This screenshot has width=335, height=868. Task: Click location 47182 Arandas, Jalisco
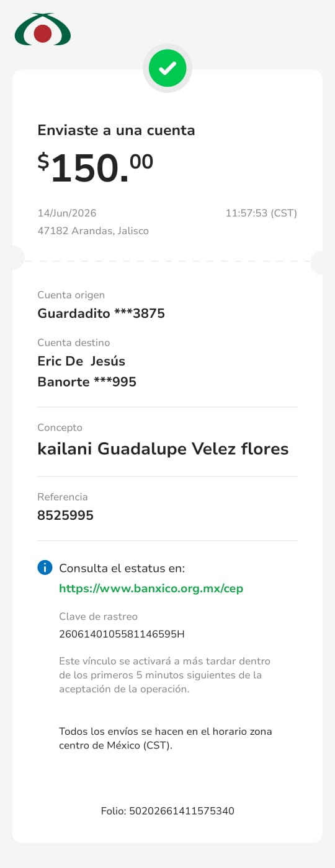93,230
